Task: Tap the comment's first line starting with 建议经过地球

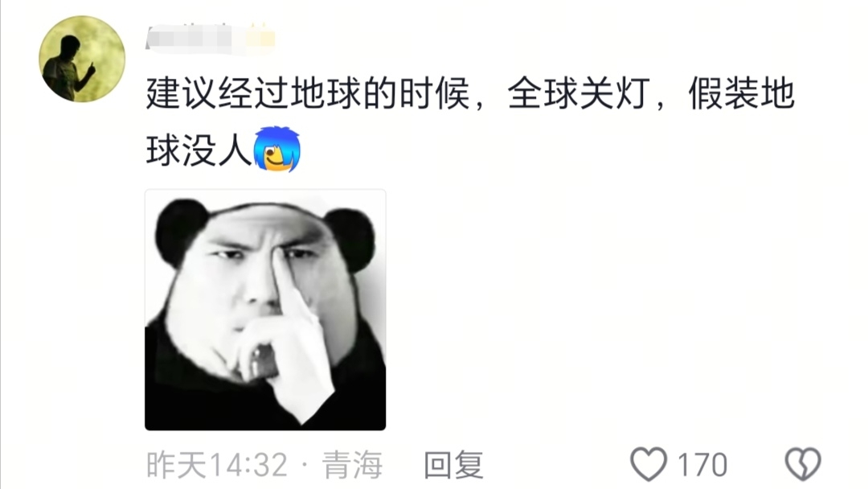Action: pos(470,93)
